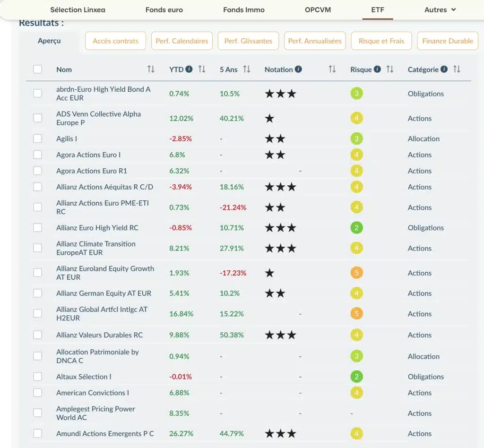Sort the table by Nom column

pos(151,69)
